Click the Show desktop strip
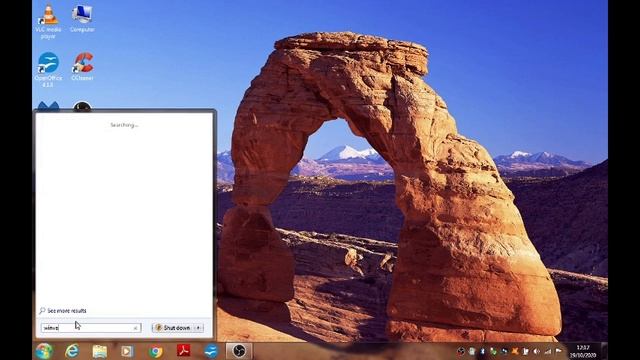This screenshot has height=360, width=640. 604,351
